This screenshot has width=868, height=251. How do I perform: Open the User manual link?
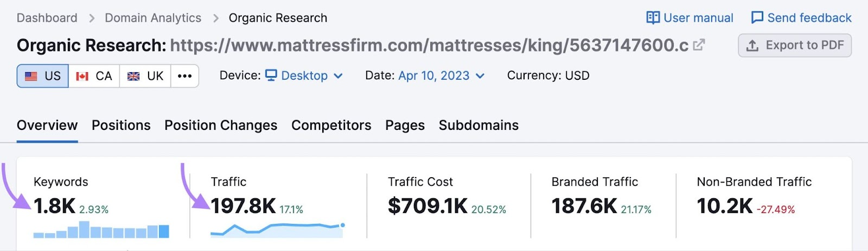click(690, 18)
